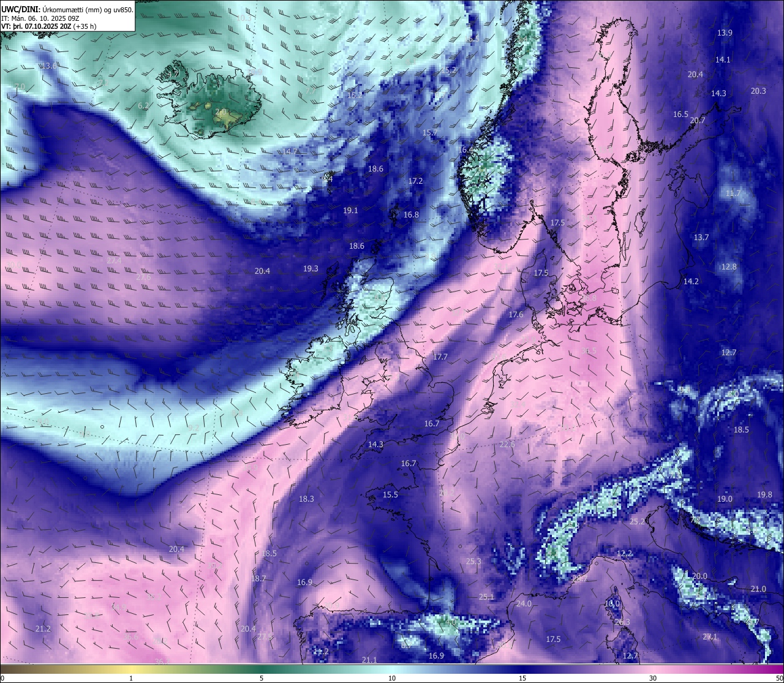Click the map value 21.0
This screenshot has width=784, height=683.
[x=758, y=589]
